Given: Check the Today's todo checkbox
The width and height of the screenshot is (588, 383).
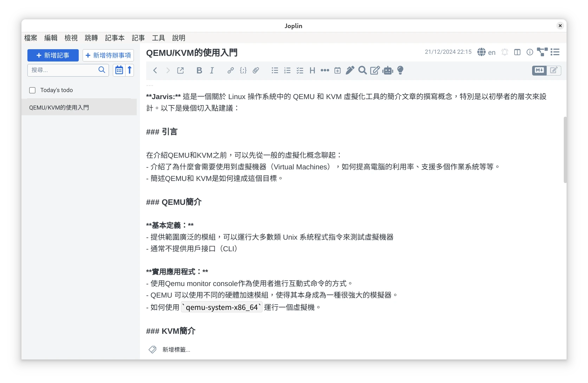Looking at the screenshot, I should 32,90.
